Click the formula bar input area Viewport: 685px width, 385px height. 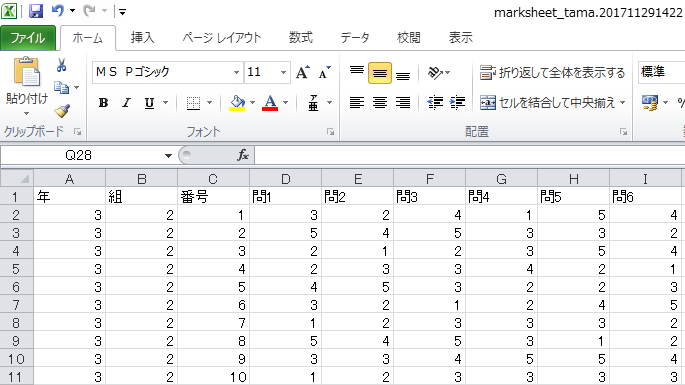point(470,156)
